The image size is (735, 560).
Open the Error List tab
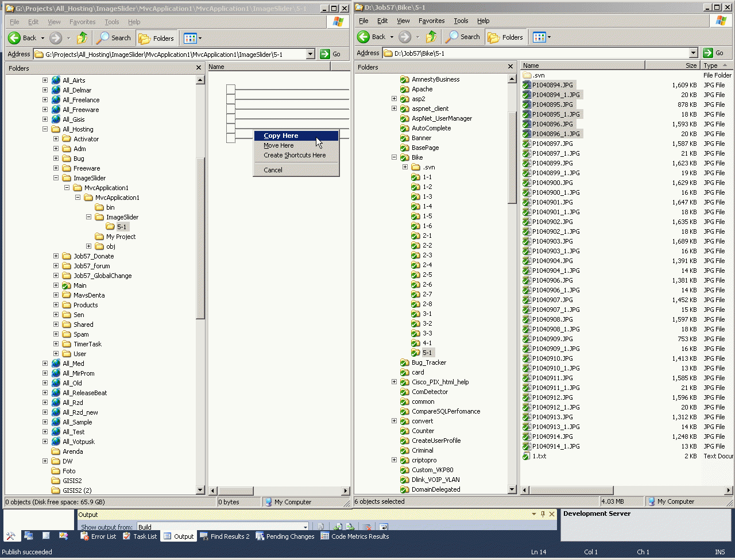pyautogui.click(x=98, y=536)
